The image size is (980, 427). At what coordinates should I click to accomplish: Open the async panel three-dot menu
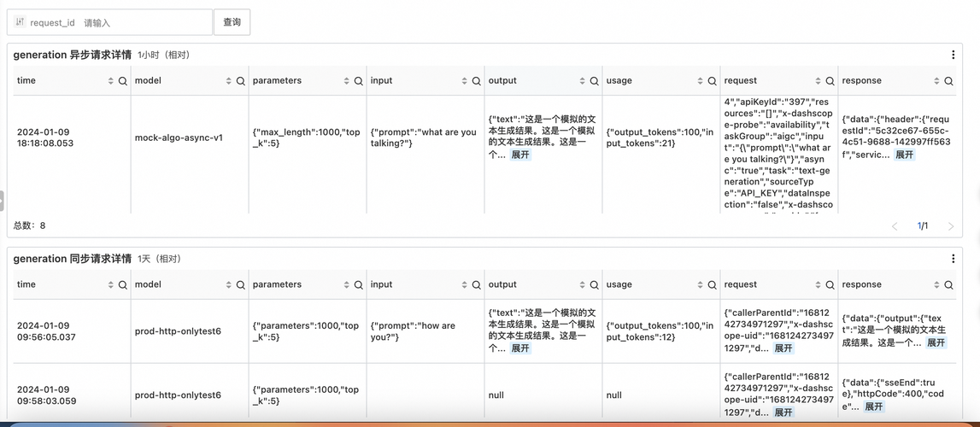954,55
